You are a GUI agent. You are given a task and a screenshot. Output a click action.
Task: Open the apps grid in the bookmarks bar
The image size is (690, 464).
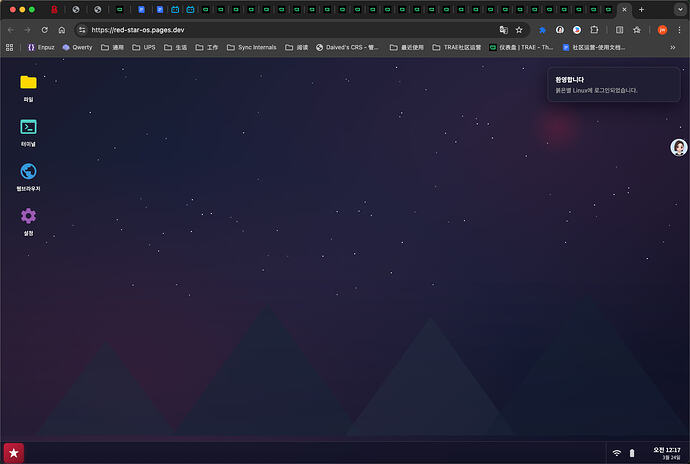point(10,47)
